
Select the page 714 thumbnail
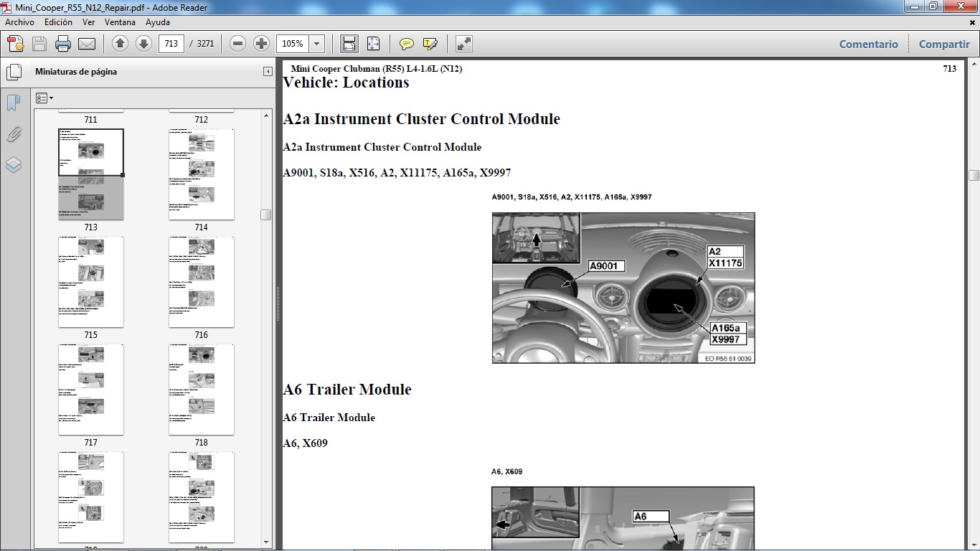point(202,174)
